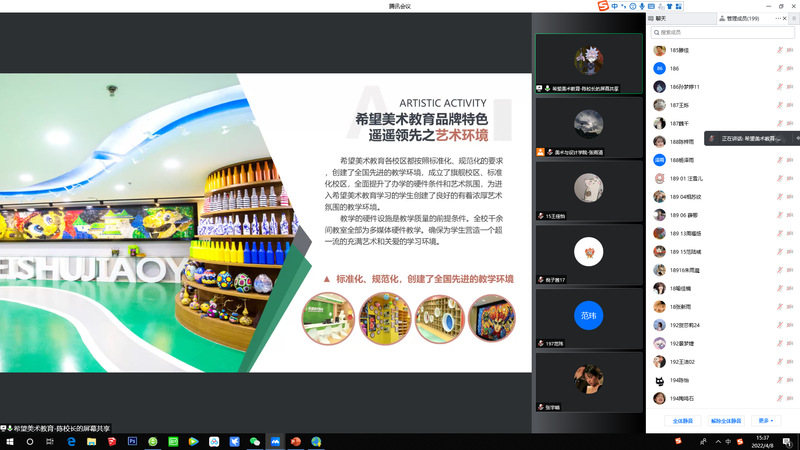
Task: Click the 全体静音 mute all button
Action: coord(683,421)
